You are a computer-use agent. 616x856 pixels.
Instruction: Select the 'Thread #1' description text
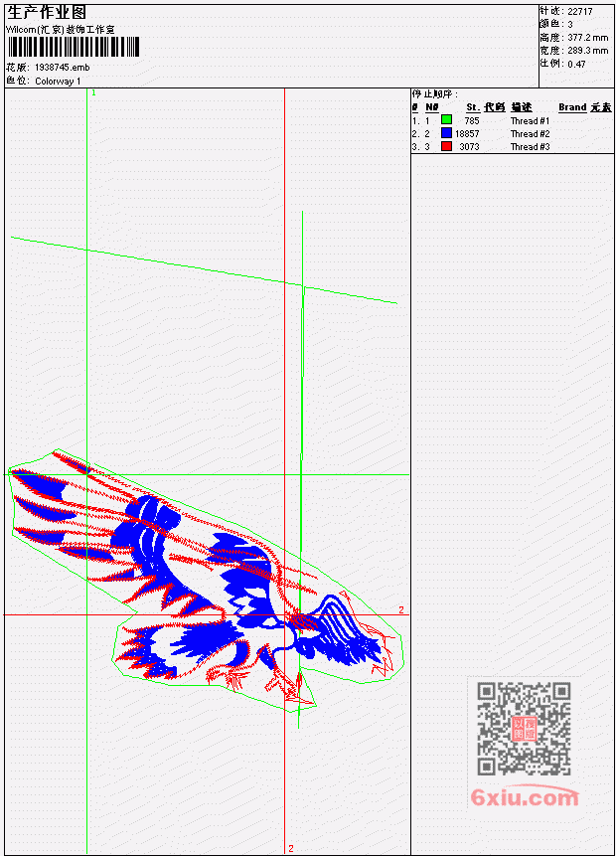tap(530, 120)
